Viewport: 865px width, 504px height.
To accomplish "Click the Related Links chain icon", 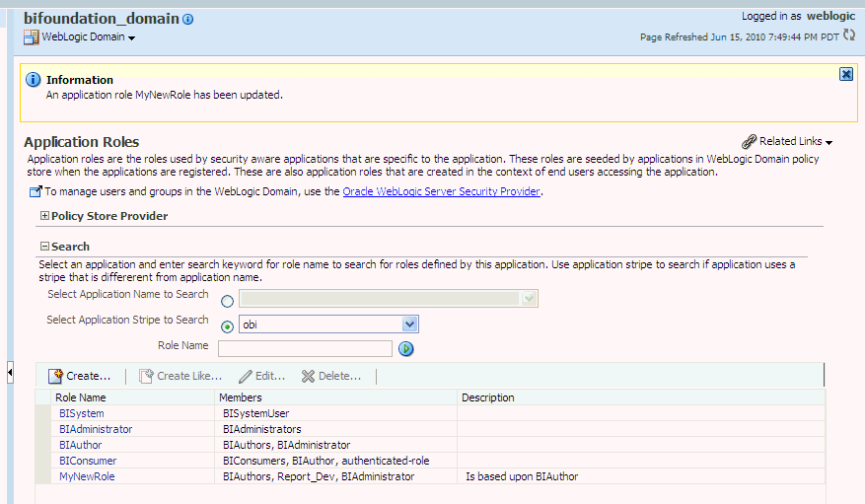I will tap(750, 142).
